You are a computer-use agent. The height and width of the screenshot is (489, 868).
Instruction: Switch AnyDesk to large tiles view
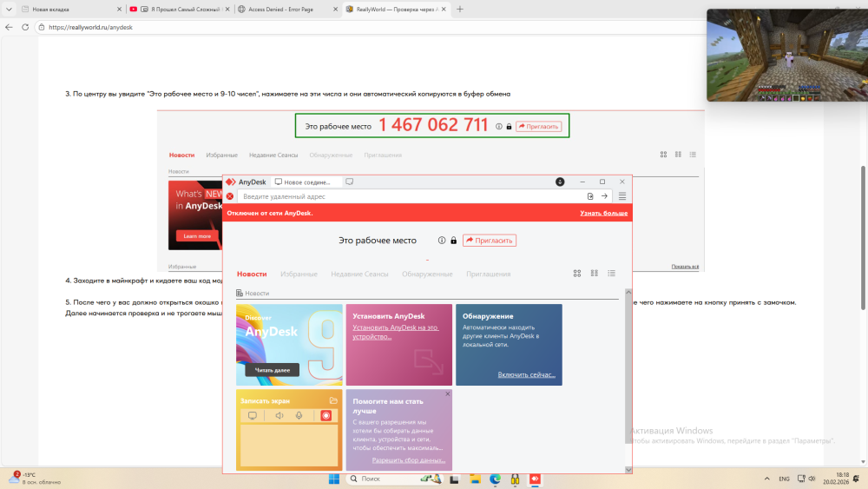pyautogui.click(x=577, y=274)
